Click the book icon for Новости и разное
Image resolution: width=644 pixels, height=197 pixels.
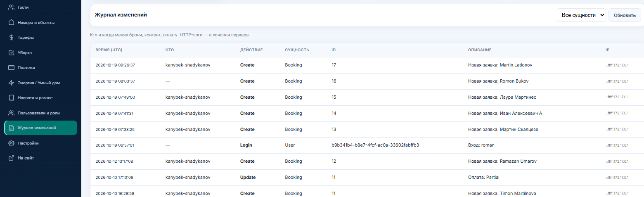click(x=12, y=98)
